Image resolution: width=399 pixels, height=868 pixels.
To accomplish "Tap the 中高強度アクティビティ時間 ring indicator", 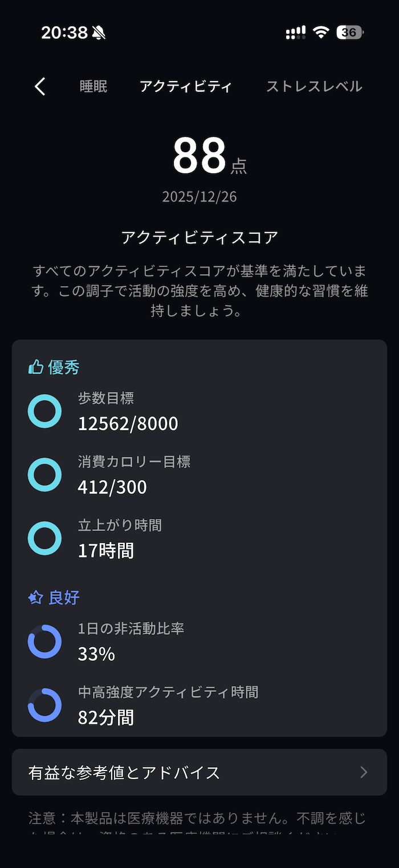I will [44, 705].
